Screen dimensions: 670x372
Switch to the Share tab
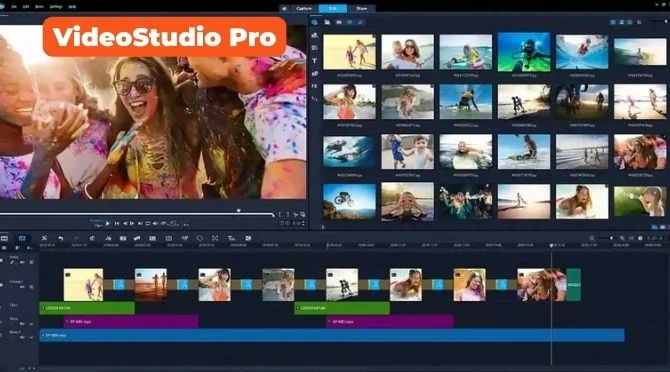click(x=361, y=9)
